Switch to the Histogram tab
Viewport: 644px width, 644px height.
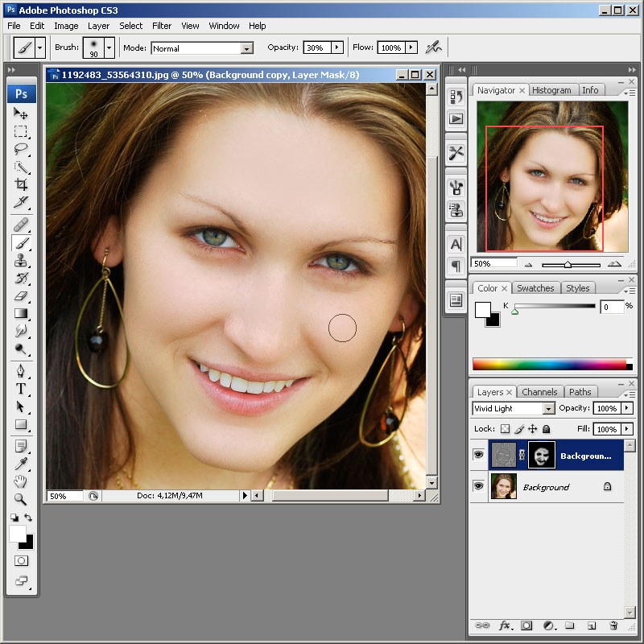click(551, 90)
